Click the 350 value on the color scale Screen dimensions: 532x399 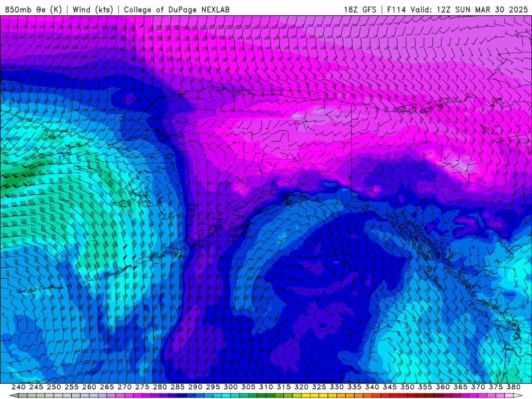[x=407, y=387]
